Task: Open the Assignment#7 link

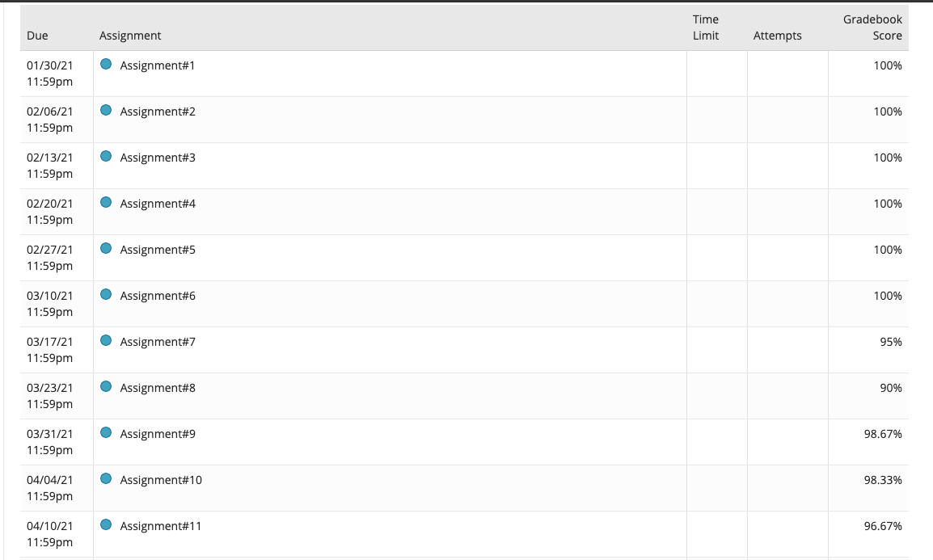Action: click(x=158, y=342)
